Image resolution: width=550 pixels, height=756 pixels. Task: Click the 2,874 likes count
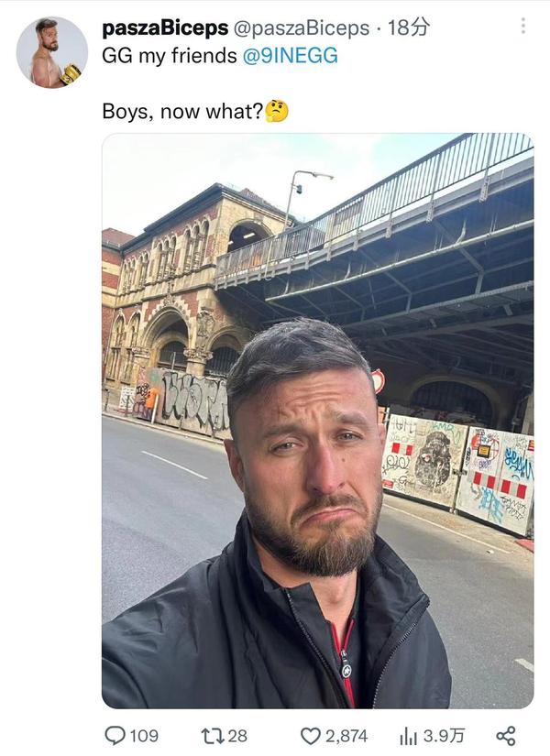346,735
